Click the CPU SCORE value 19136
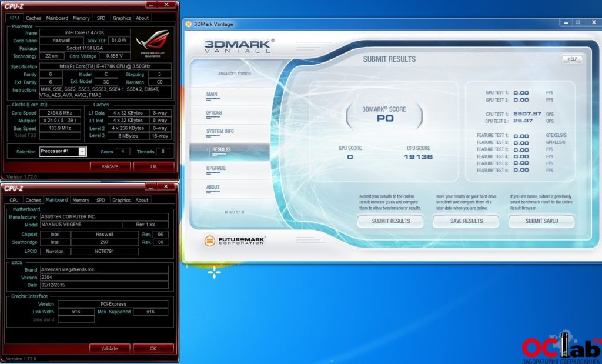 coord(418,156)
